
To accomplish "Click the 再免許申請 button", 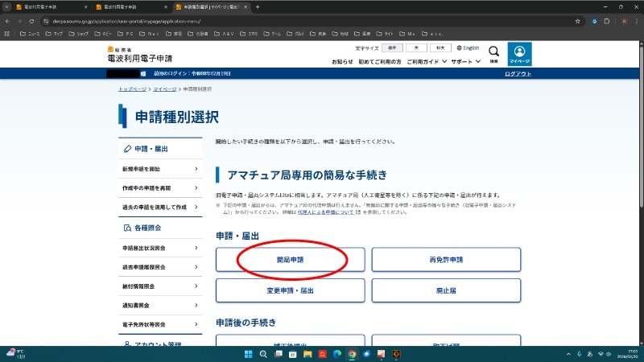I will point(446,260).
